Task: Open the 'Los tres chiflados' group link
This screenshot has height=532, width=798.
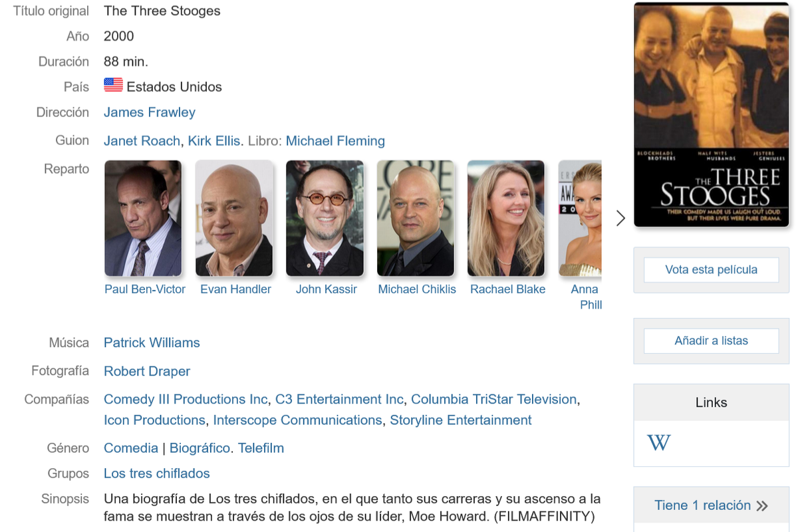Action: pos(157,473)
